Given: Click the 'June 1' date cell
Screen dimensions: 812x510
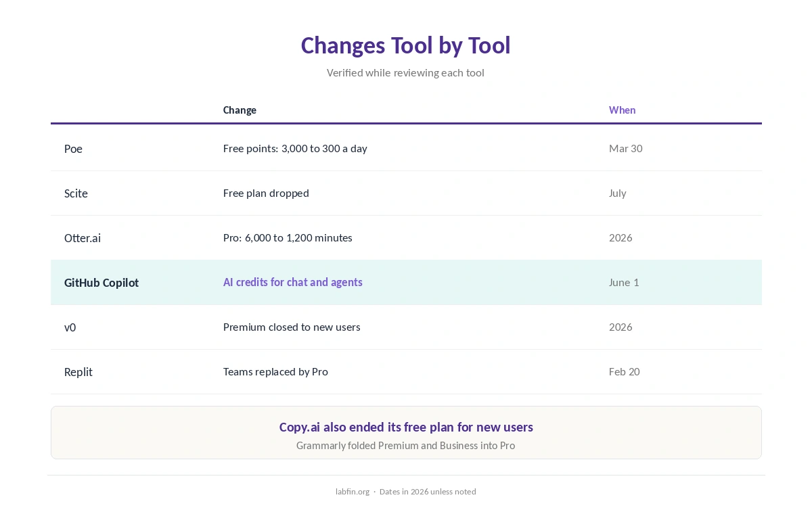Looking at the screenshot, I should pos(624,282).
